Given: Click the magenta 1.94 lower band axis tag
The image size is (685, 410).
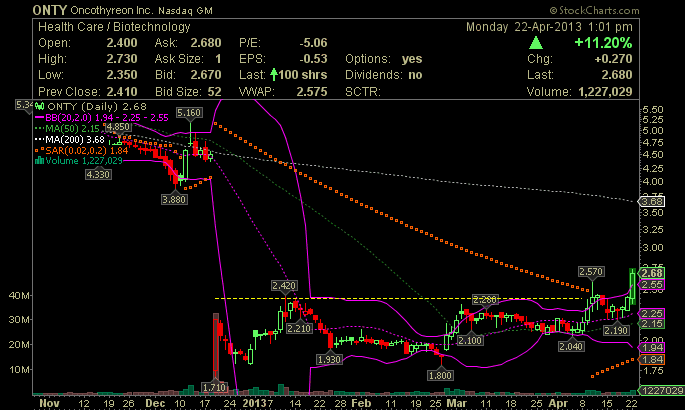Looking at the screenshot, I should 651,348.
